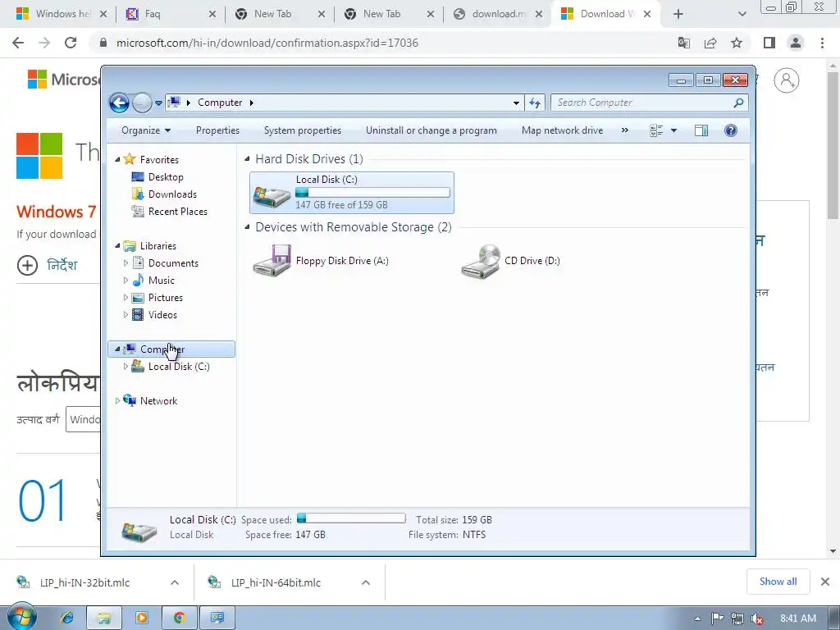The height and width of the screenshot is (630, 840).
Task: Close the downloads bar
Action: pos(825,582)
